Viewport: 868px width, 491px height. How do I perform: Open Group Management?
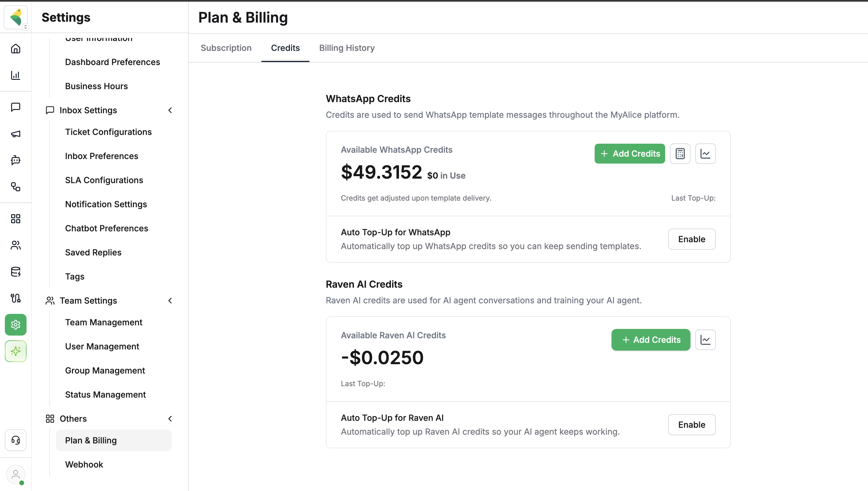coord(105,370)
